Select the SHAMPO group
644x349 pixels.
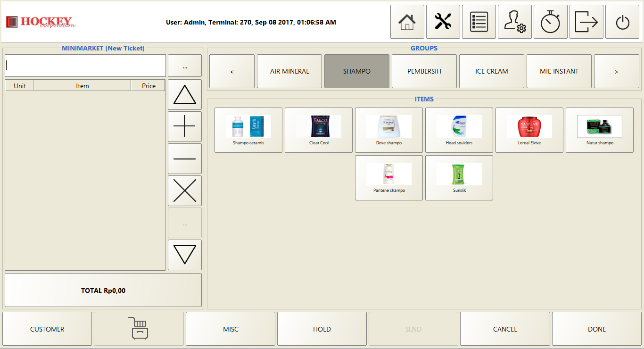coord(357,71)
